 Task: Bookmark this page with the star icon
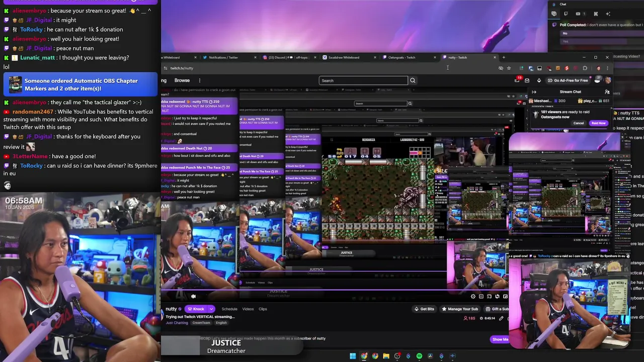(x=509, y=68)
